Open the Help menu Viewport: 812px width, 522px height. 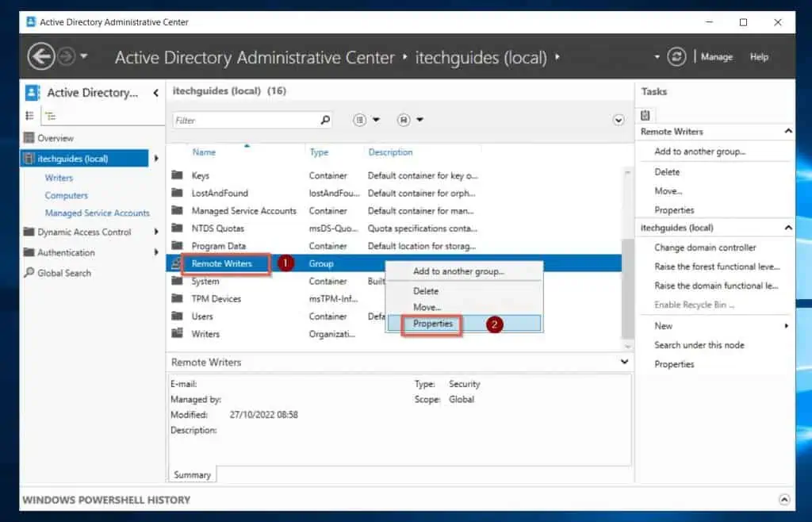coord(759,57)
